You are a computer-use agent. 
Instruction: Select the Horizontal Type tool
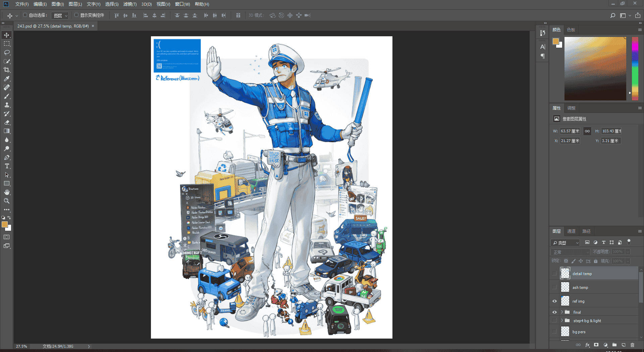[7, 166]
